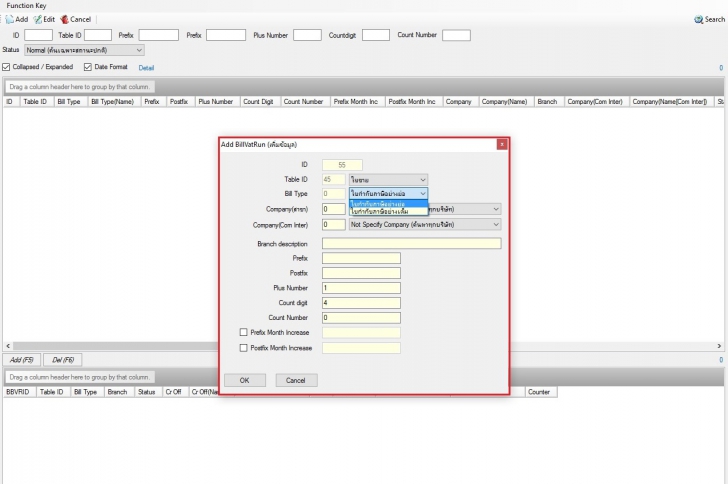The image size is (728, 484).
Task: Click the ID filter input field
Action: coord(39,35)
